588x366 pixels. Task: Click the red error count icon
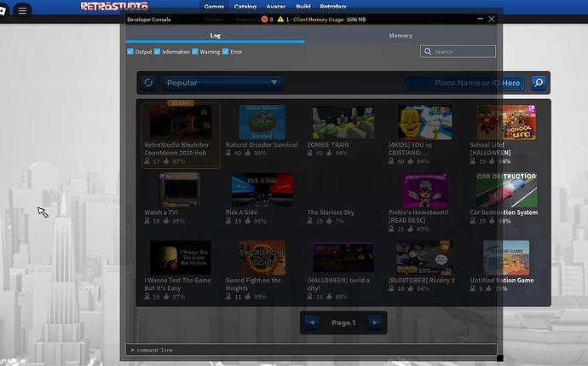[x=264, y=19]
